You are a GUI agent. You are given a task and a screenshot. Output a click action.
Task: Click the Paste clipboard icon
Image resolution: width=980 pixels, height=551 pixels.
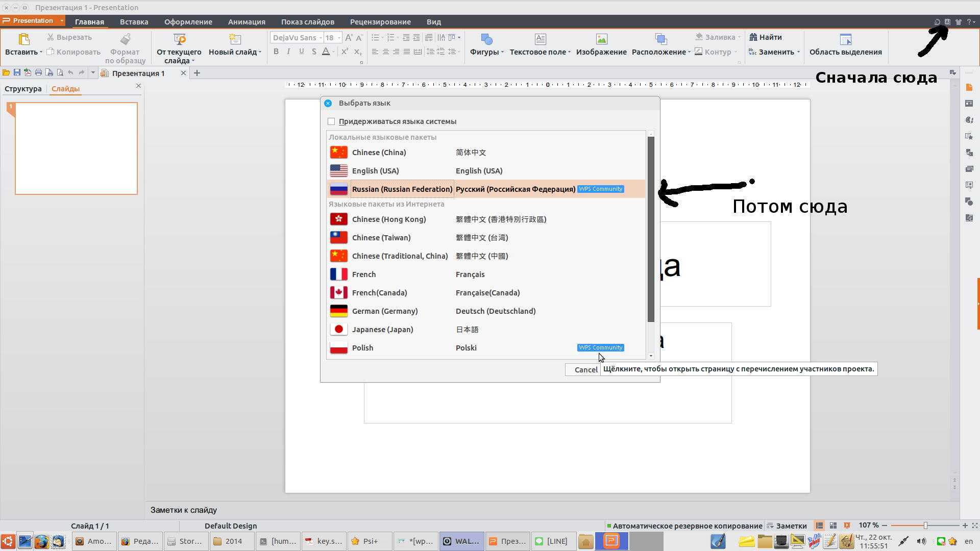23,40
